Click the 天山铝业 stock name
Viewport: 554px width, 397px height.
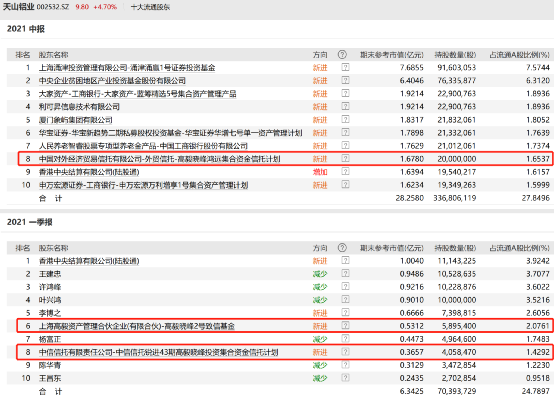click(x=18, y=7)
